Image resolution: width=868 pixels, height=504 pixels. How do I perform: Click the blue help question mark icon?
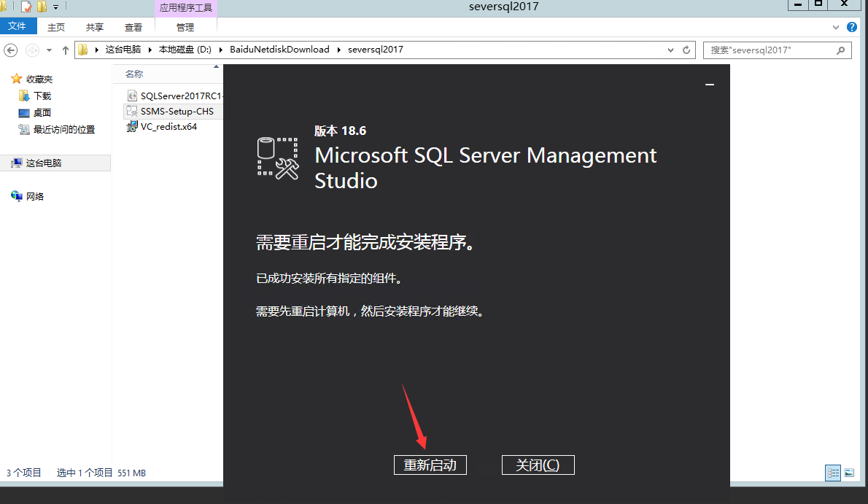pos(852,27)
